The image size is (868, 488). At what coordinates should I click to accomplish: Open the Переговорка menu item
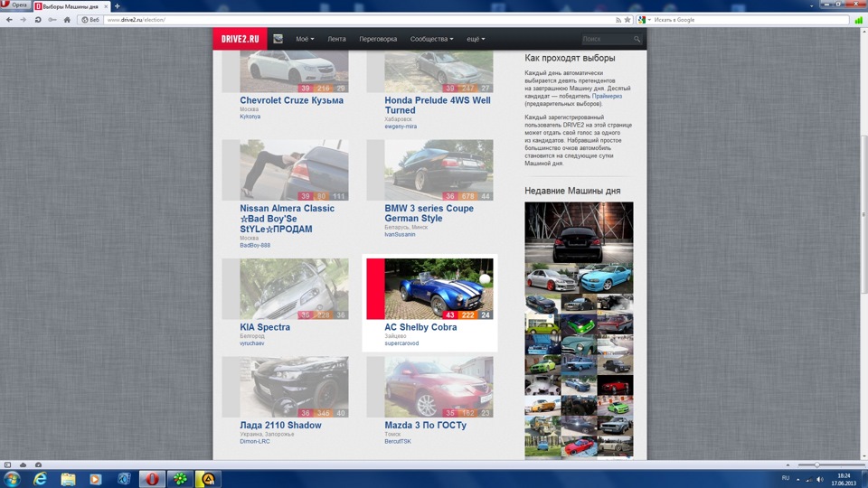378,39
